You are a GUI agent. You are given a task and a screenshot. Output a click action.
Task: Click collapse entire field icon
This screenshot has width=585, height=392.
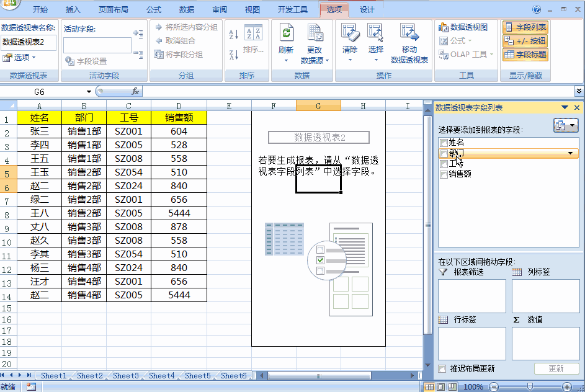138,55
